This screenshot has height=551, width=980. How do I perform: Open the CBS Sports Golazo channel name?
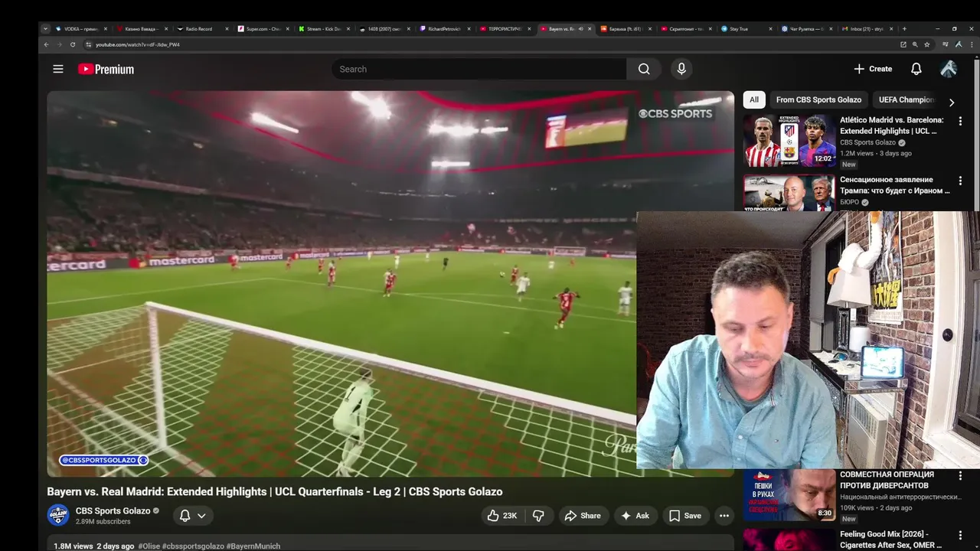click(113, 510)
